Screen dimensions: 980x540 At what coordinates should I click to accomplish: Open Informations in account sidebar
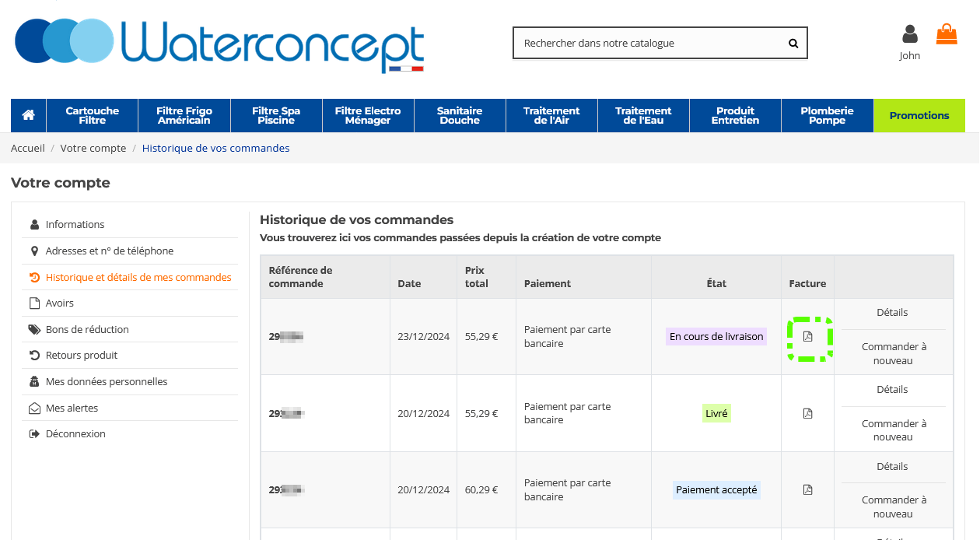point(75,225)
